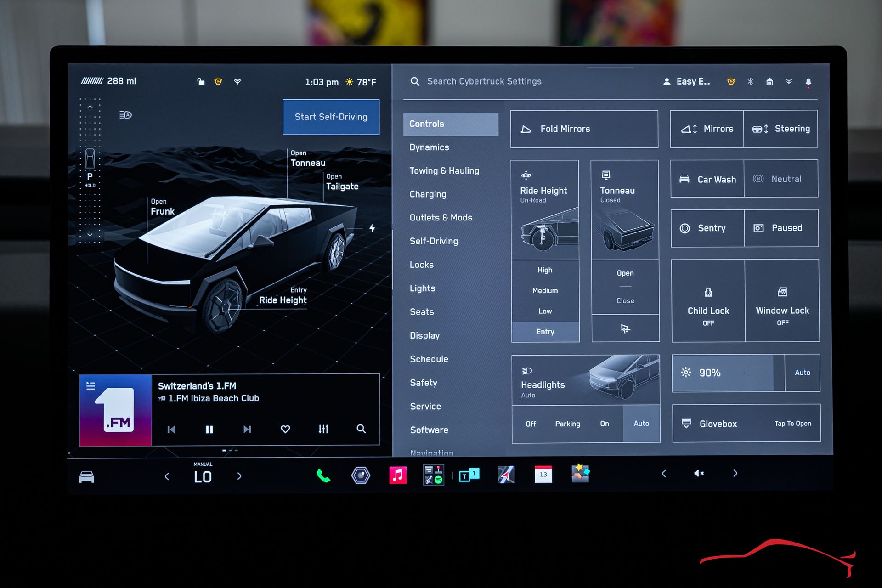
Task: Open the recent apps icon in dock
Action: pos(469,475)
